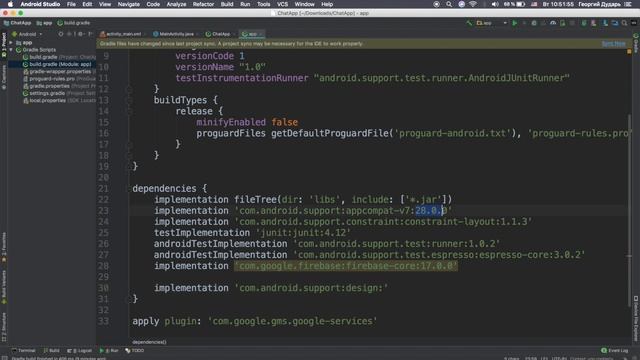Open the Terminal tool window
Image resolution: width=640 pixels, height=360 pixels.
(x=24, y=351)
